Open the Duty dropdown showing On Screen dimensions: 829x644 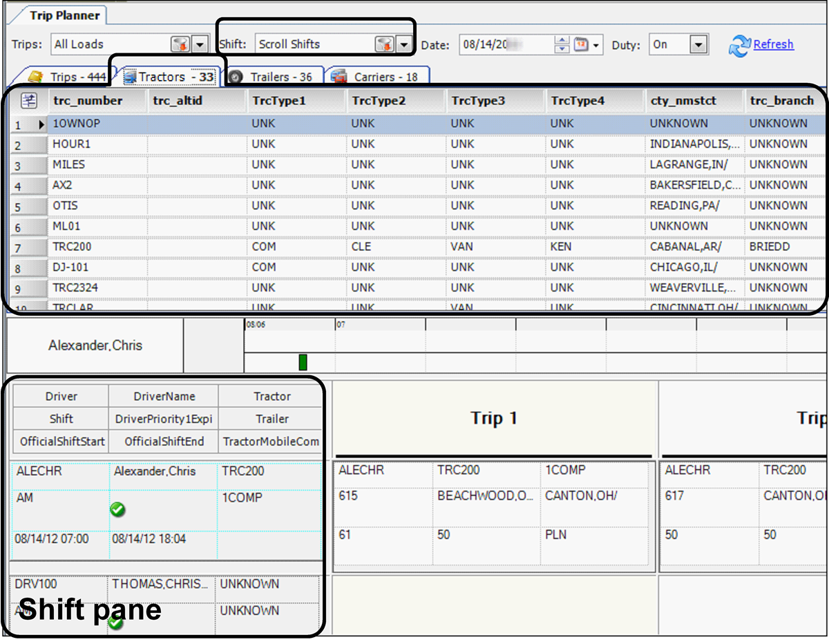(x=699, y=44)
